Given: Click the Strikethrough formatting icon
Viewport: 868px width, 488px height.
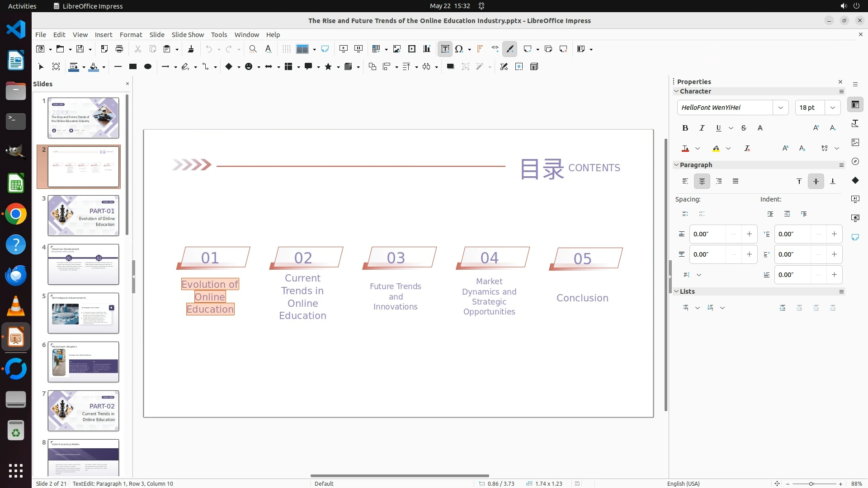Looking at the screenshot, I should 744,128.
